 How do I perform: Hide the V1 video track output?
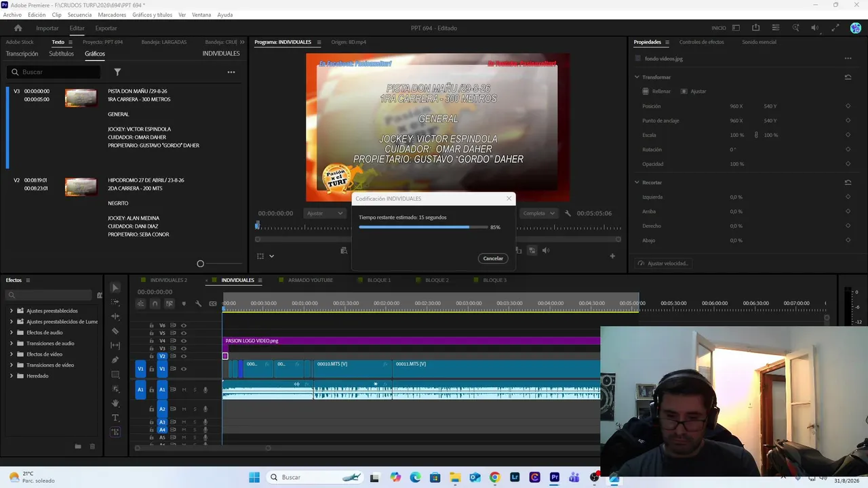(x=183, y=369)
